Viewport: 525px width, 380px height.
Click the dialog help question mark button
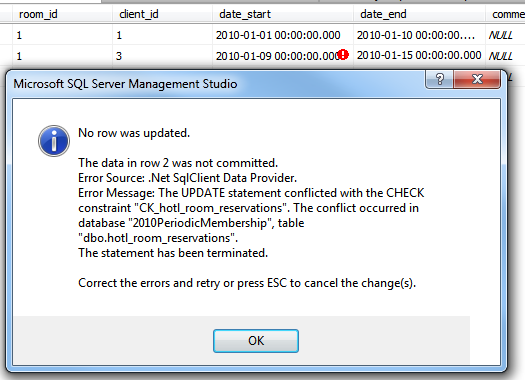click(x=439, y=80)
